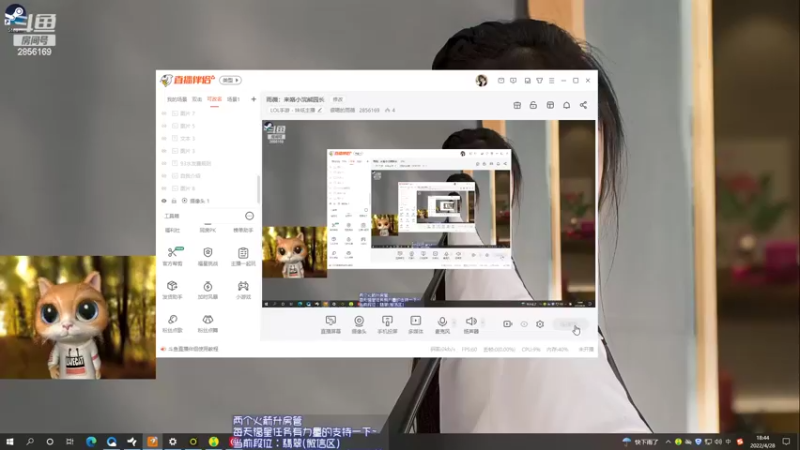
Task: Open the 粉丝点舞 tool
Action: (208, 323)
